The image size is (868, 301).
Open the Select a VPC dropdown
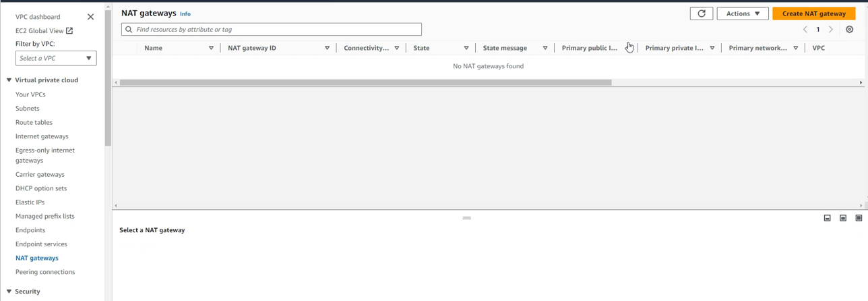[x=56, y=58]
